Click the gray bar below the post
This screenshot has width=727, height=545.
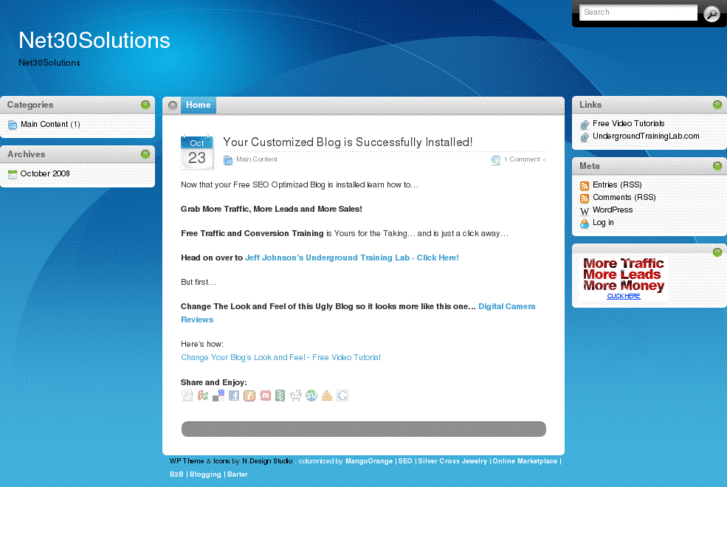(x=364, y=429)
